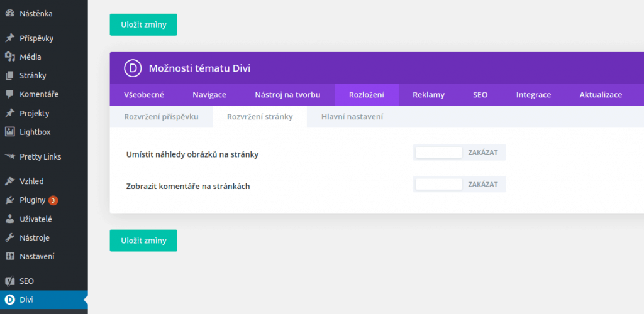This screenshot has height=314, width=644.
Task: Open the Navigace tab
Action: pyautogui.click(x=209, y=95)
